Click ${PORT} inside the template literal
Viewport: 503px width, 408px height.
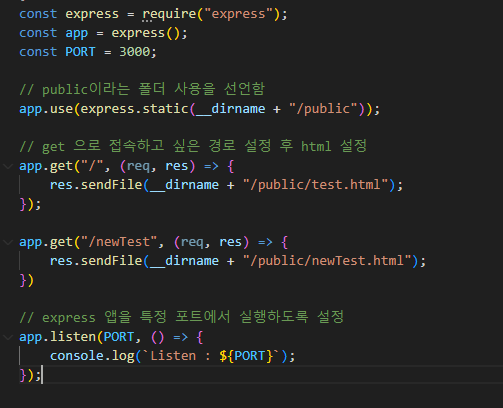246,356
